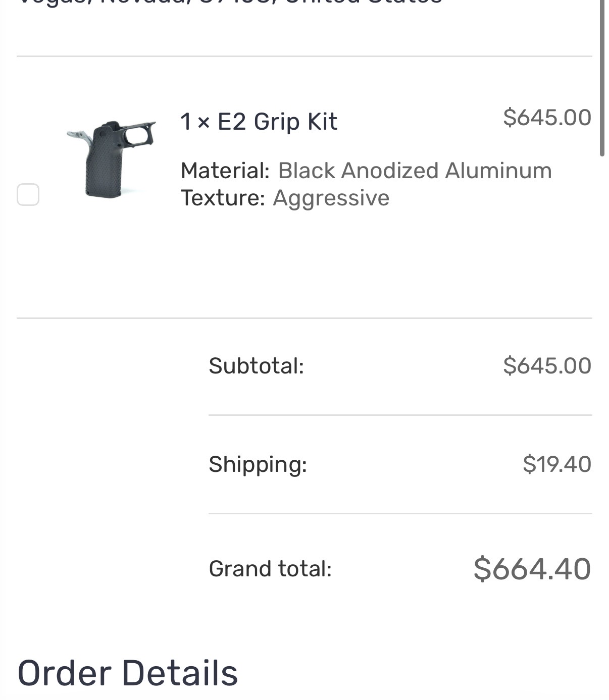Click the Grand total label

[x=270, y=569]
